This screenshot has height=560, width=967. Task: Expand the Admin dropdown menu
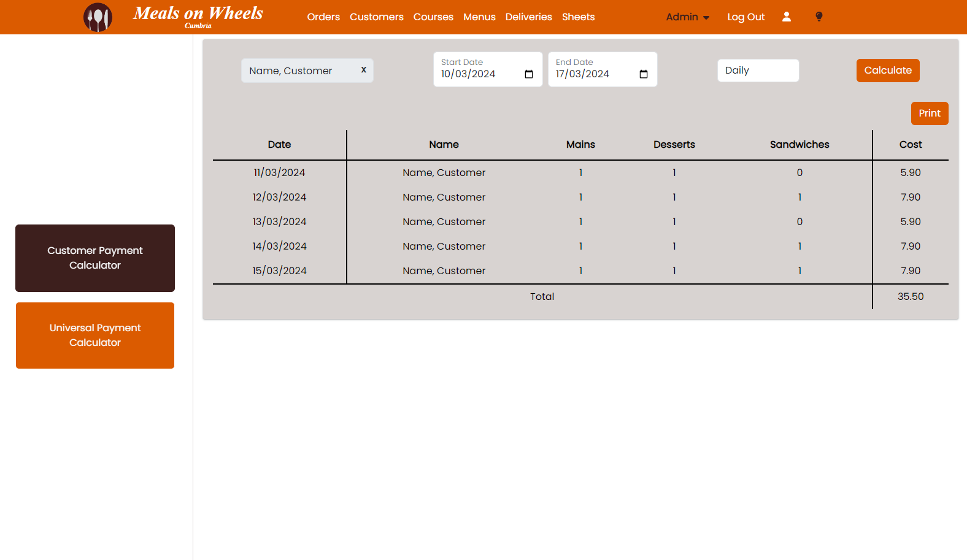(x=688, y=17)
